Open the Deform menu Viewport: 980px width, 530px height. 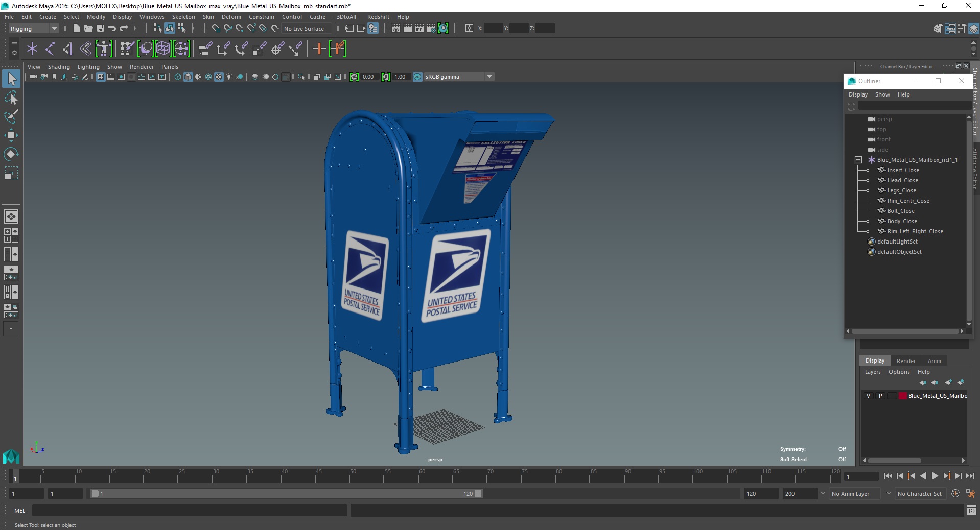pyautogui.click(x=231, y=17)
